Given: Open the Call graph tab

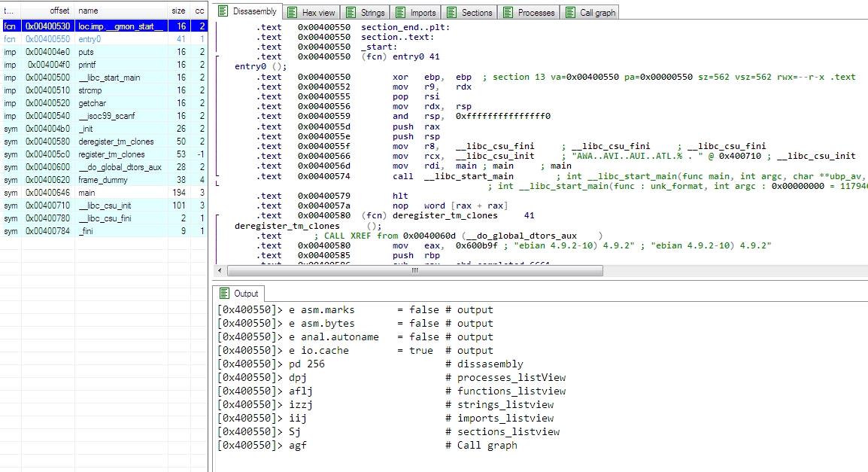Looking at the screenshot, I should [x=590, y=13].
